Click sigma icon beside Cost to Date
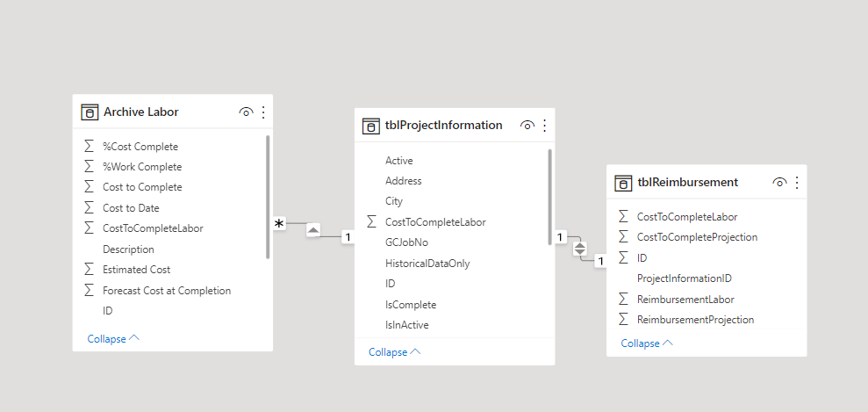The height and width of the screenshot is (412, 868). pos(89,207)
